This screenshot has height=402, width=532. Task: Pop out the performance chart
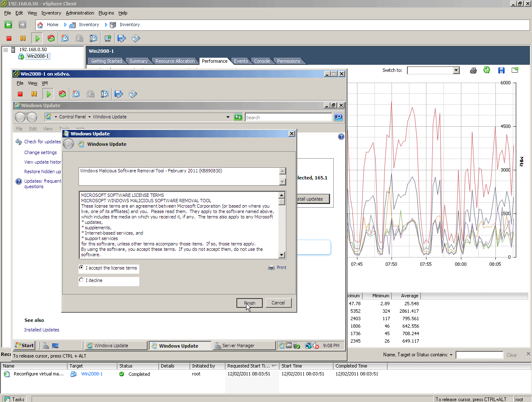515,70
